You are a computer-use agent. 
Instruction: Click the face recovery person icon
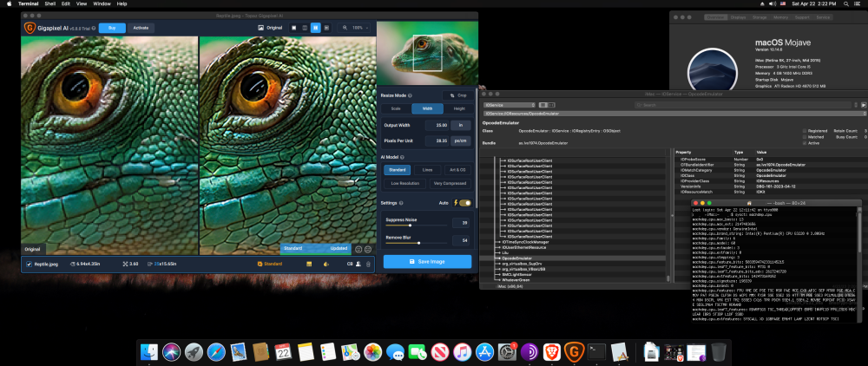click(358, 265)
